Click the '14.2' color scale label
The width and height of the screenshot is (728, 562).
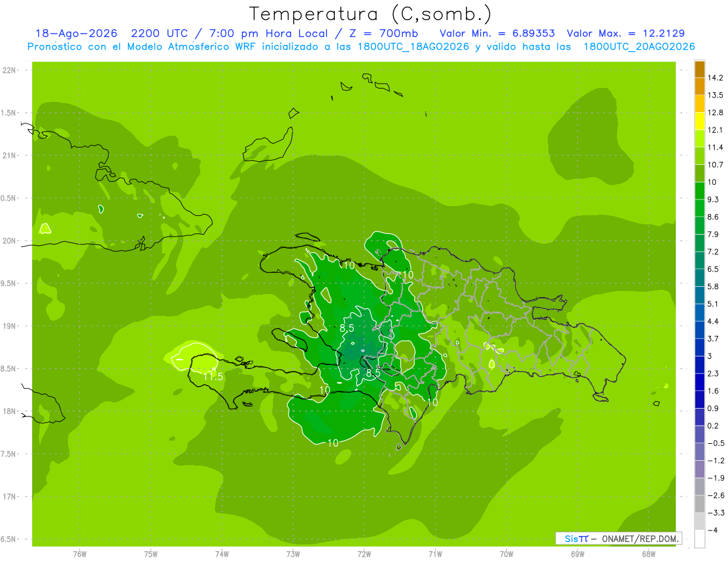pyautogui.click(x=715, y=78)
